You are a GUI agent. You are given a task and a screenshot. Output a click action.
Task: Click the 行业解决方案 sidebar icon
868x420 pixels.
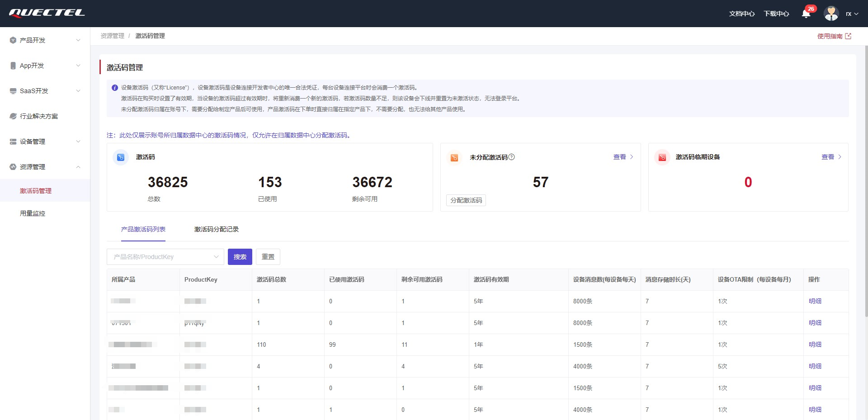13,116
